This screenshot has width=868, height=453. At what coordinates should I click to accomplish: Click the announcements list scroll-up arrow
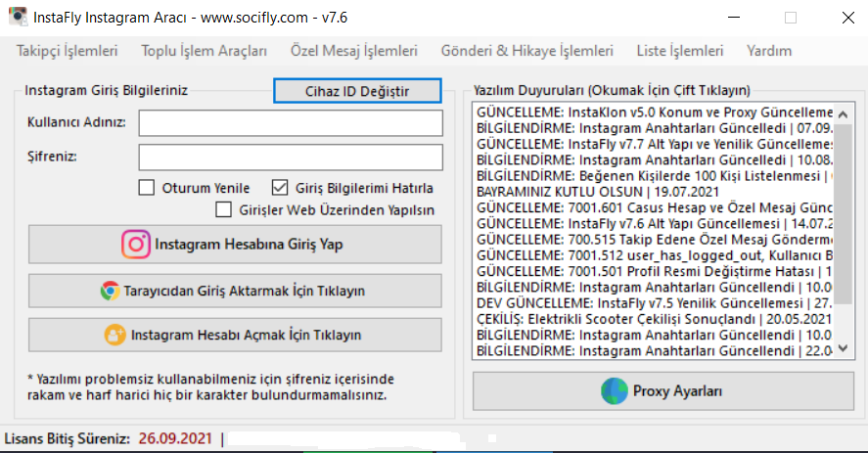[844, 114]
